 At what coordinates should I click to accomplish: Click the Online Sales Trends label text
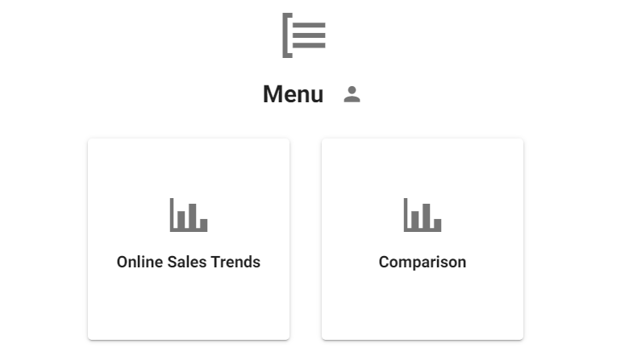(x=189, y=262)
